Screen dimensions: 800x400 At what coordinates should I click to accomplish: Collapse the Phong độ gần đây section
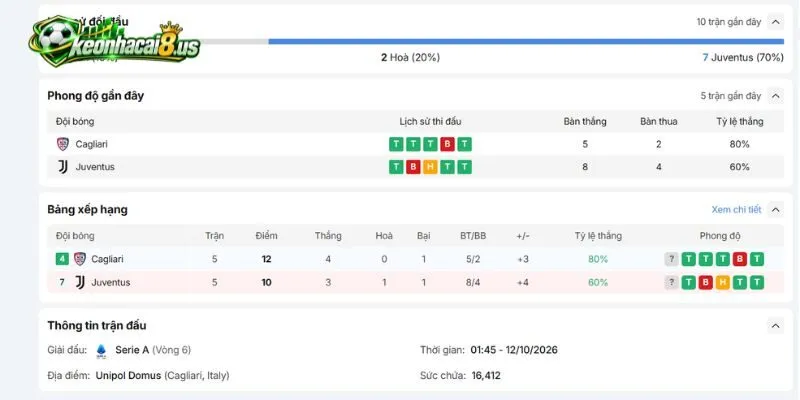click(776, 96)
